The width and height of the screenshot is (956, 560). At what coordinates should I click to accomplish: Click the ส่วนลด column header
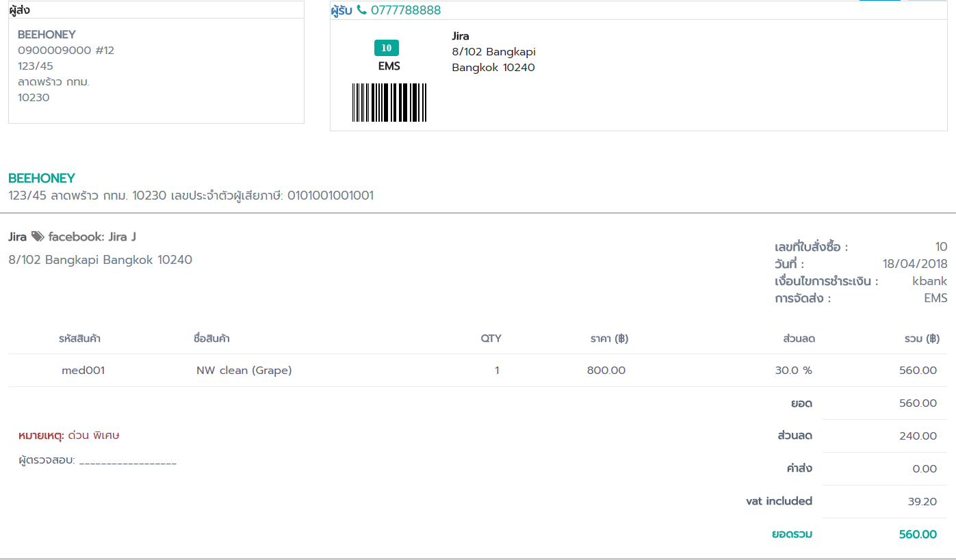(799, 338)
